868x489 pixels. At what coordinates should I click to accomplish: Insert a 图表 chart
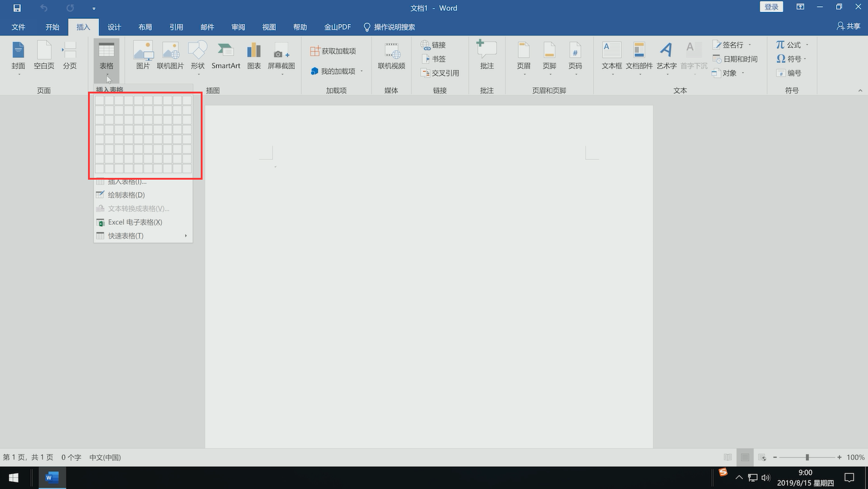click(254, 56)
